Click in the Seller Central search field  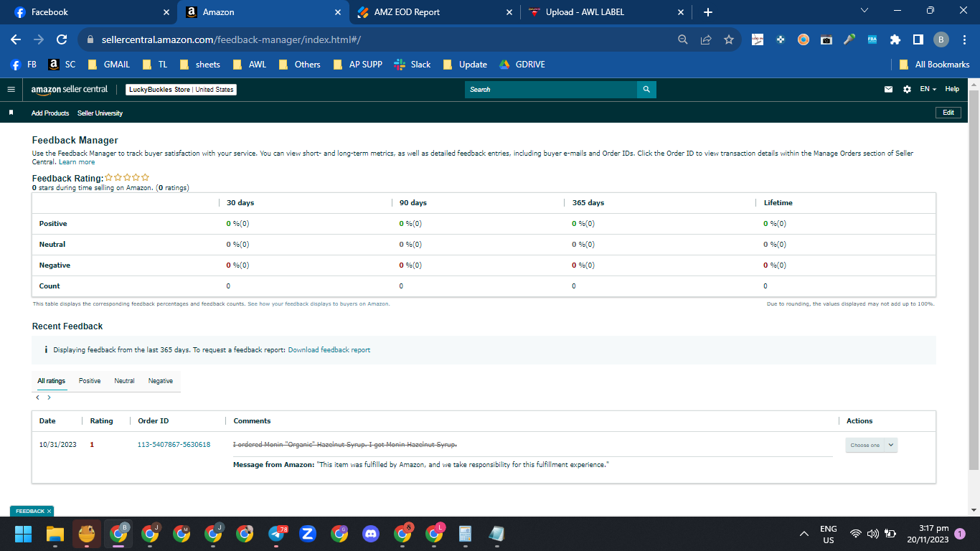(x=551, y=90)
